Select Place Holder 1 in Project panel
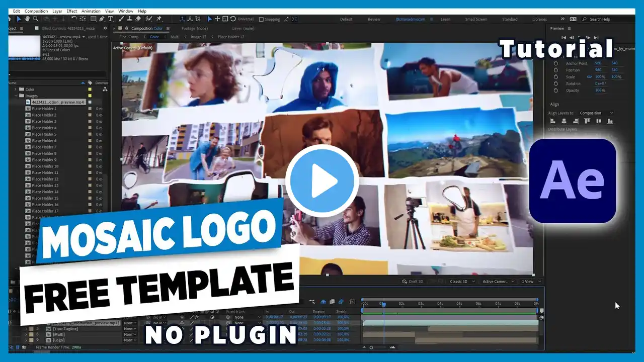 [44, 109]
